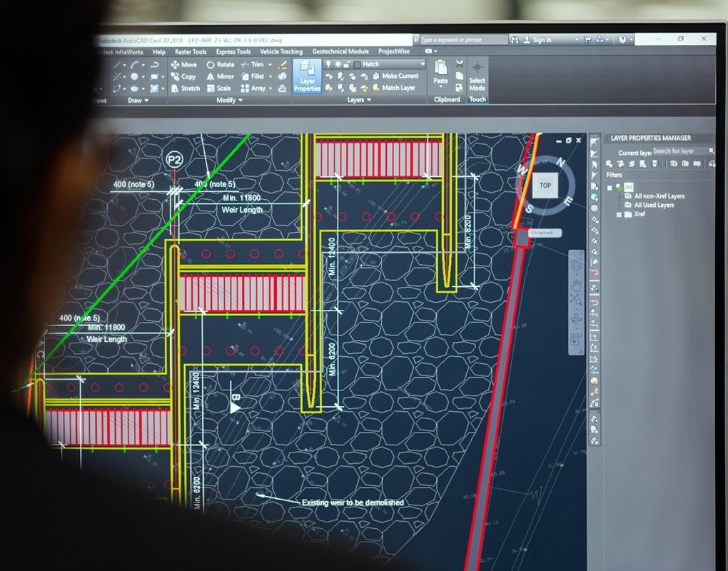Open Layer Properties from the ribbon

[307, 76]
